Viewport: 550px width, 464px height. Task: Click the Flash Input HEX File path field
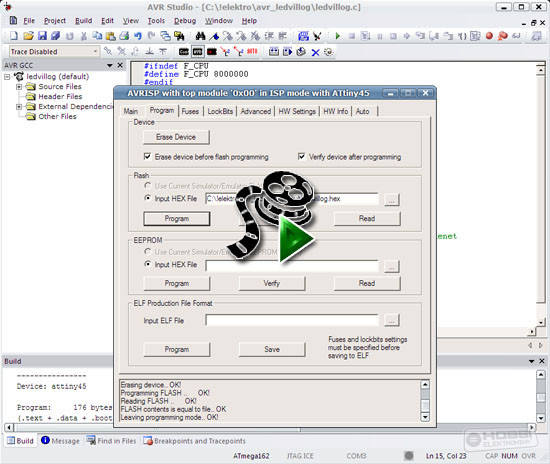[x=292, y=199]
